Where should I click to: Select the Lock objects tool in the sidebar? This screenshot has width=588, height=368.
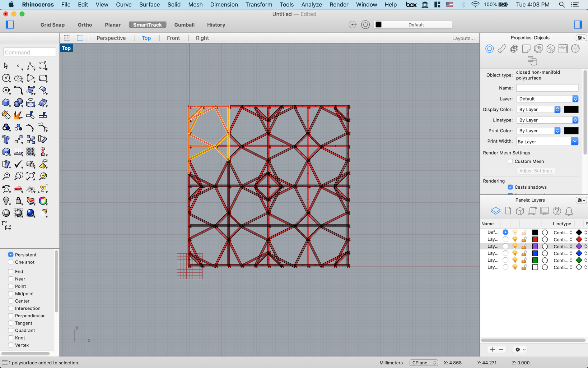pos(18,201)
